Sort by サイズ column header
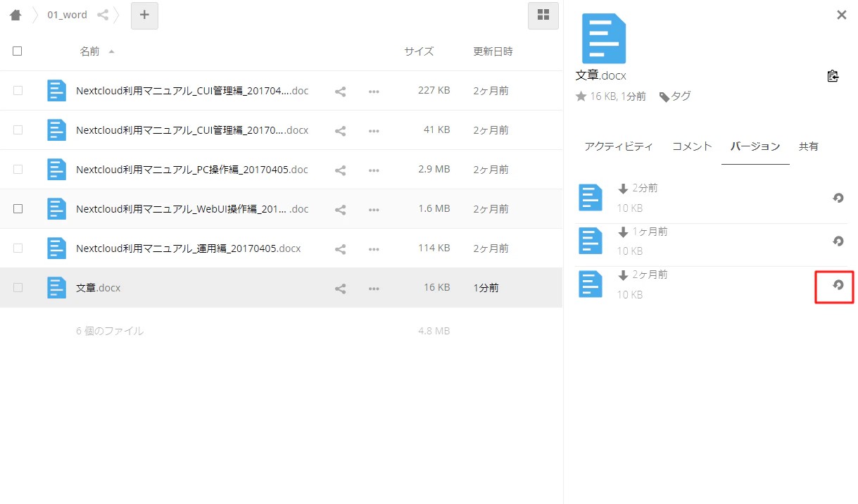 [x=419, y=51]
